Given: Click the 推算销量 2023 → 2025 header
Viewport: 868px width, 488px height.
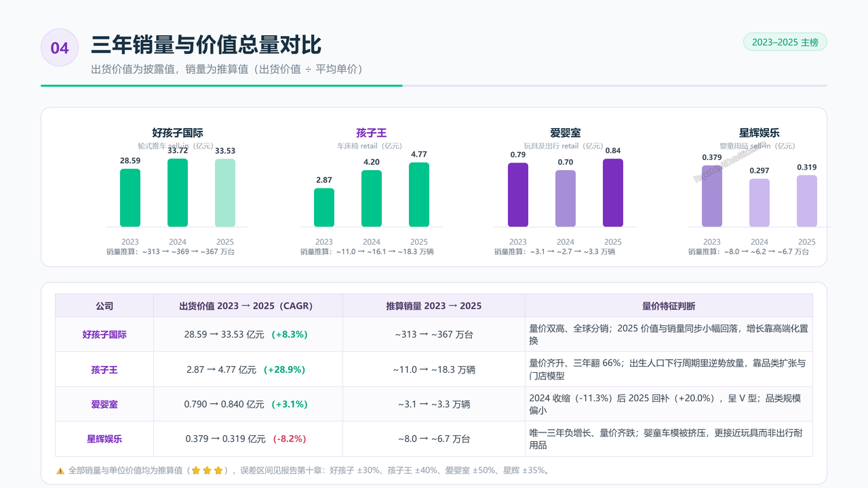Looking at the screenshot, I should pos(434,306).
